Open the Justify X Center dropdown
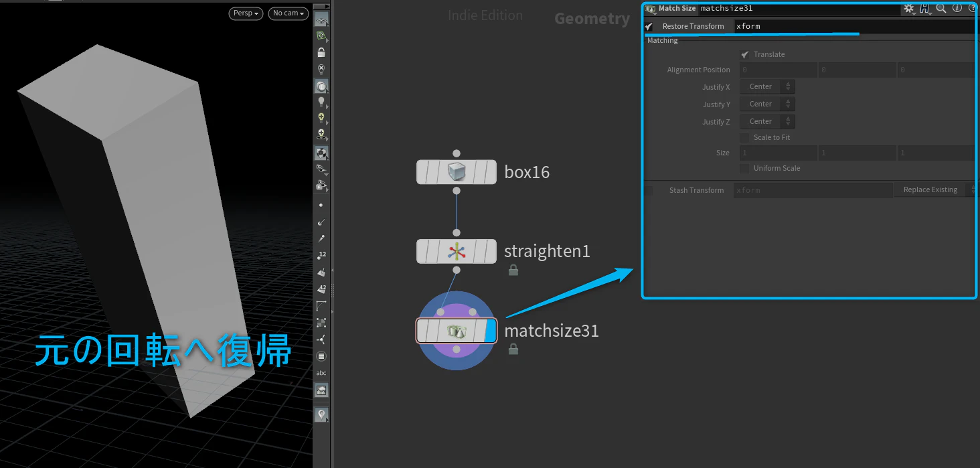The image size is (980, 468). tap(767, 86)
